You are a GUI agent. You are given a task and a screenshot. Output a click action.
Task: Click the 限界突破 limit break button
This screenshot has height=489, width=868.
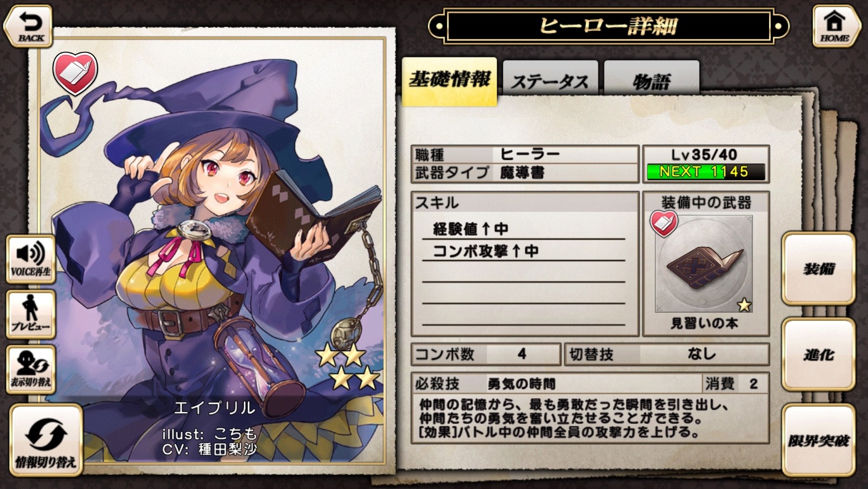tap(818, 440)
